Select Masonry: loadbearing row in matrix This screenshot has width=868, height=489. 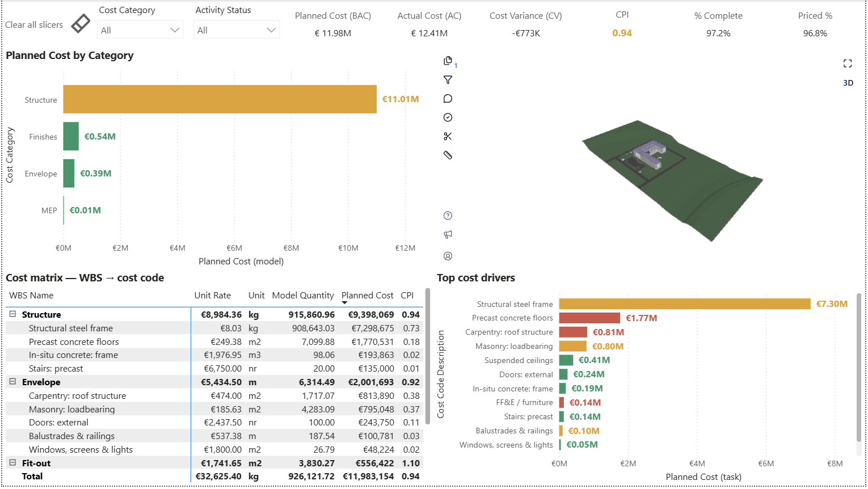[x=214, y=409]
